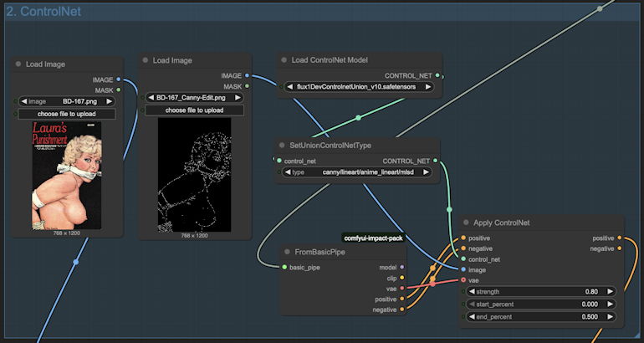Click choose file to upload under BD-167.png
Screen dimensions: 644x343
pos(69,114)
